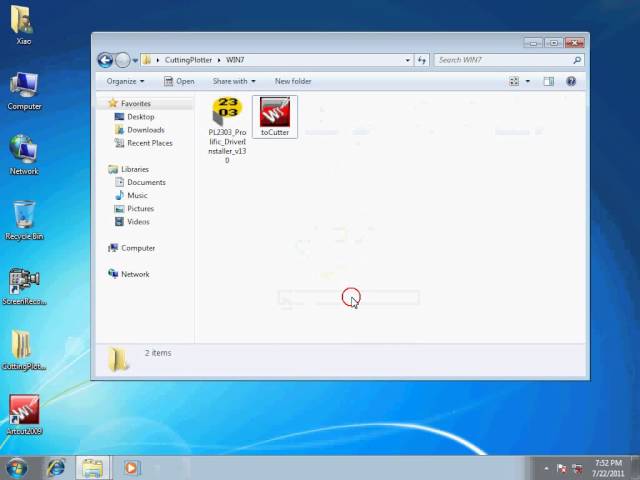
Task: Select the CuttingPlotter desktop folder
Action: pyautogui.click(x=23, y=351)
